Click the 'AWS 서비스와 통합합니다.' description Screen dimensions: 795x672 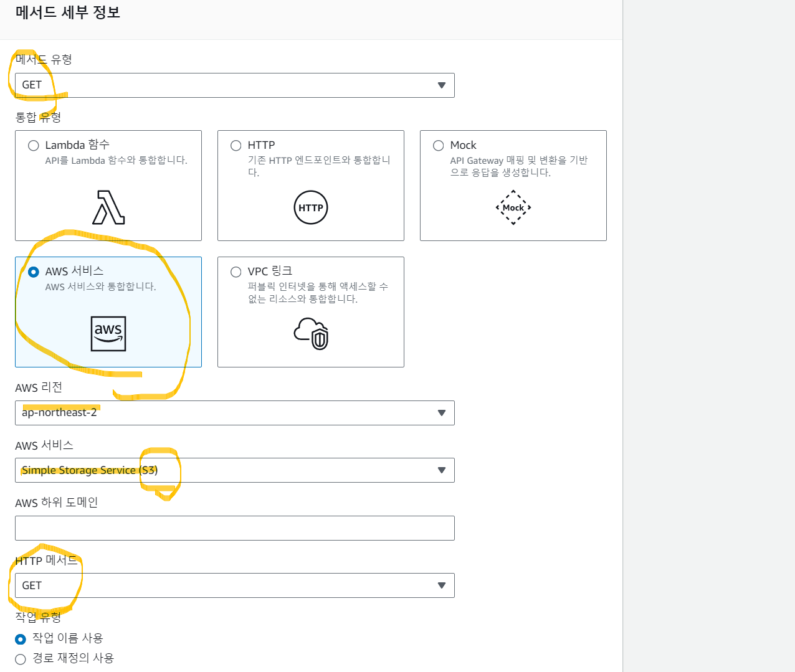pos(100,286)
